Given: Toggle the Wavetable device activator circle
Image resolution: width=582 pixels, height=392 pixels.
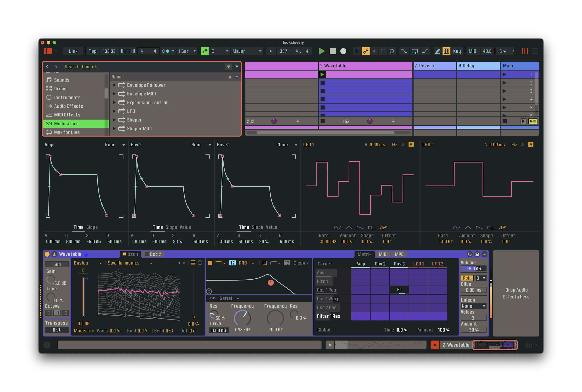Looking at the screenshot, I should (47, 254).
